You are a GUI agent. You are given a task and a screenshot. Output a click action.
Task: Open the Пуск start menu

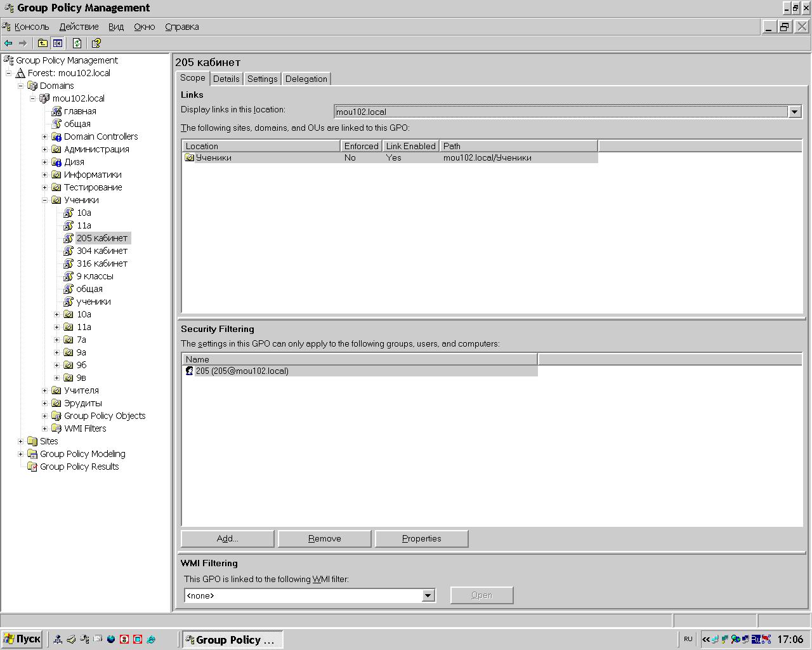(22, 639)
